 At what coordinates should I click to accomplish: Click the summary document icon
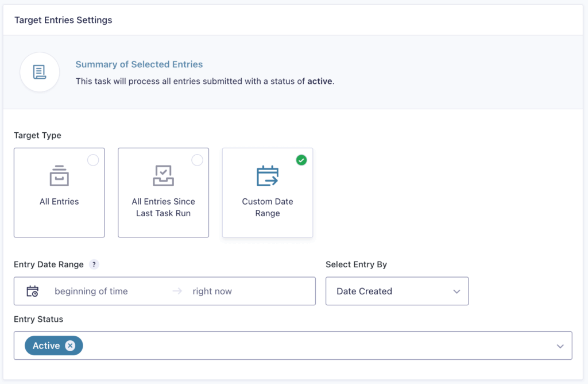tap(40, 72)
